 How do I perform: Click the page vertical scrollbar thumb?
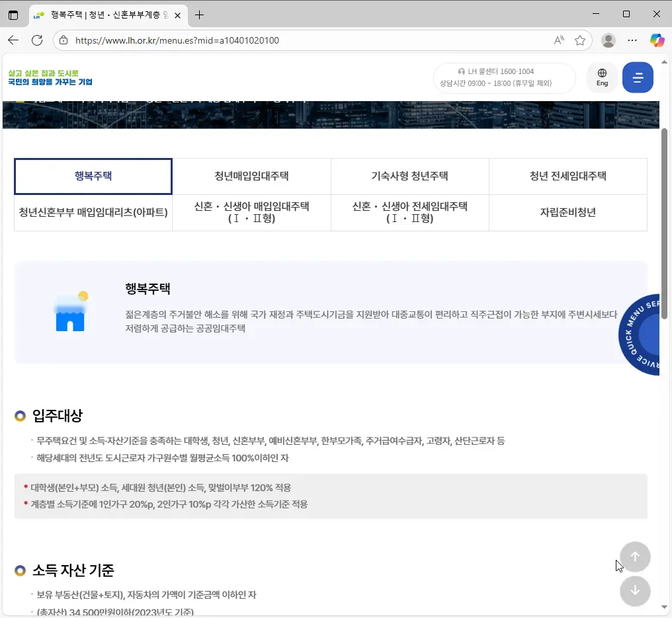pos(664,223)
